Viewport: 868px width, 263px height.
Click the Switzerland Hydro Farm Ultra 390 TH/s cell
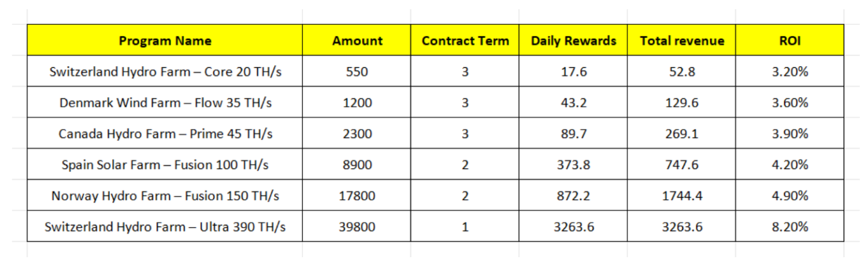point(165,227)
